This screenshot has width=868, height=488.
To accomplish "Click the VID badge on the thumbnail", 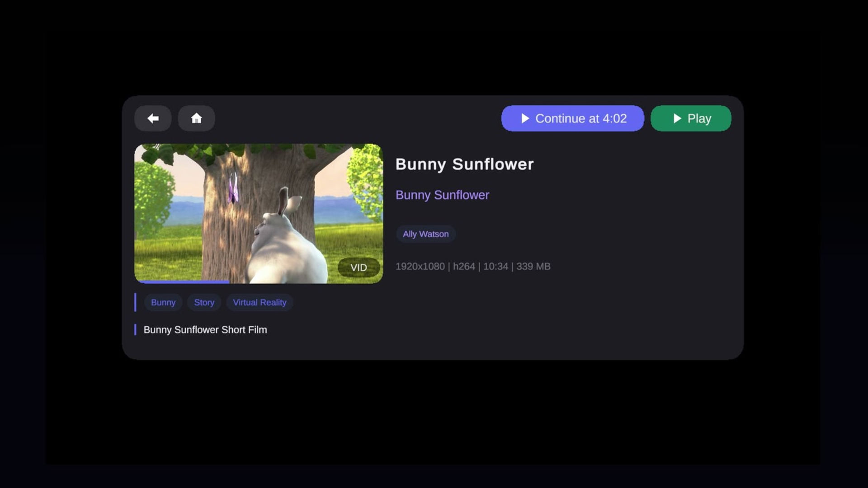I will [x=359, y=267].
